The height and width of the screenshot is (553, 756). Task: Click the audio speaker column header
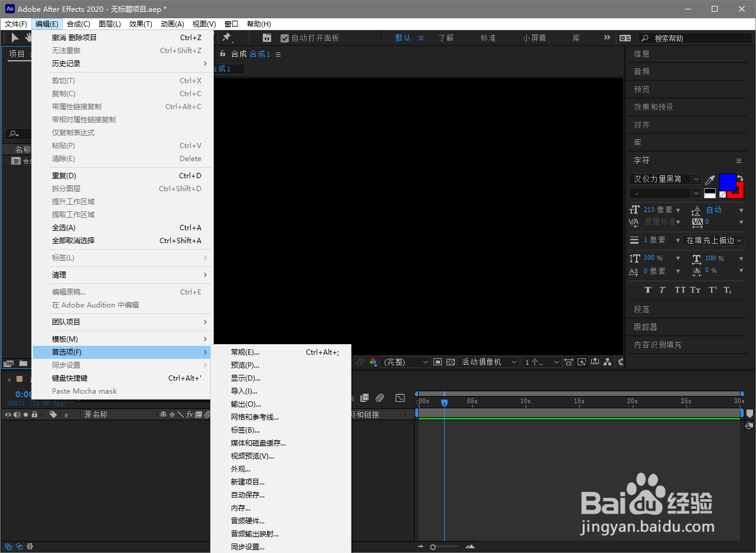pyautogui.click(x=17, y=414)
